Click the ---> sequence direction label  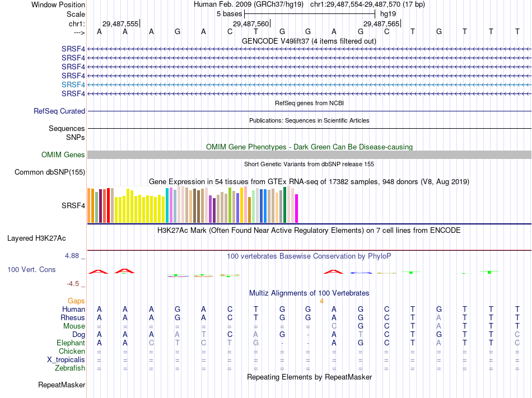pos(79,32)
